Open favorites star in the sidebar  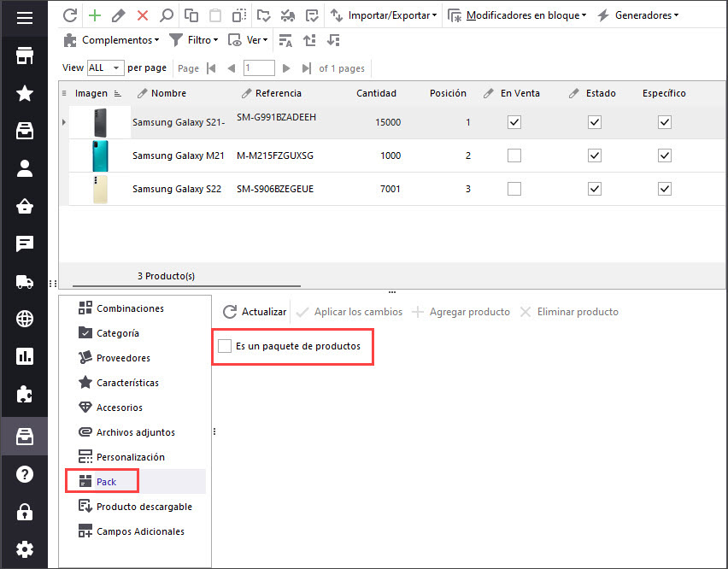(25, 93)
